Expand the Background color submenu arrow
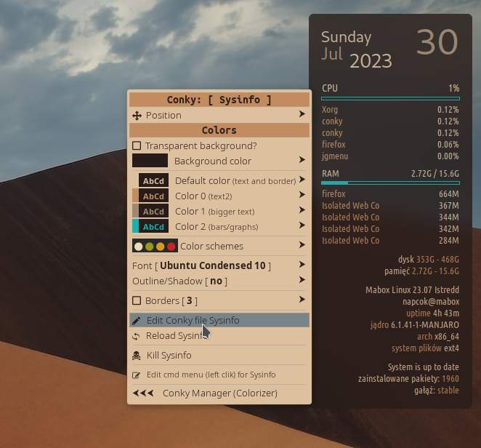 (302, 161)
